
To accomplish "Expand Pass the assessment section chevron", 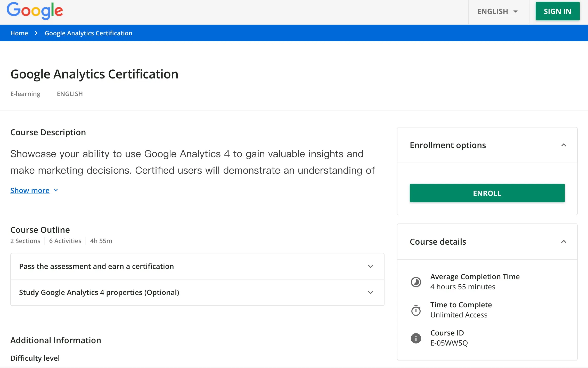I will 371,266.
